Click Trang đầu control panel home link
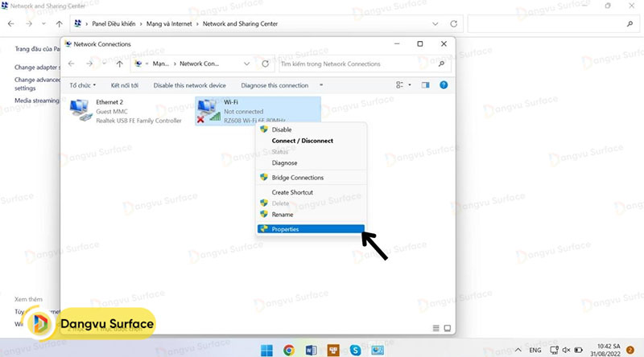 (x=37, y=49)
